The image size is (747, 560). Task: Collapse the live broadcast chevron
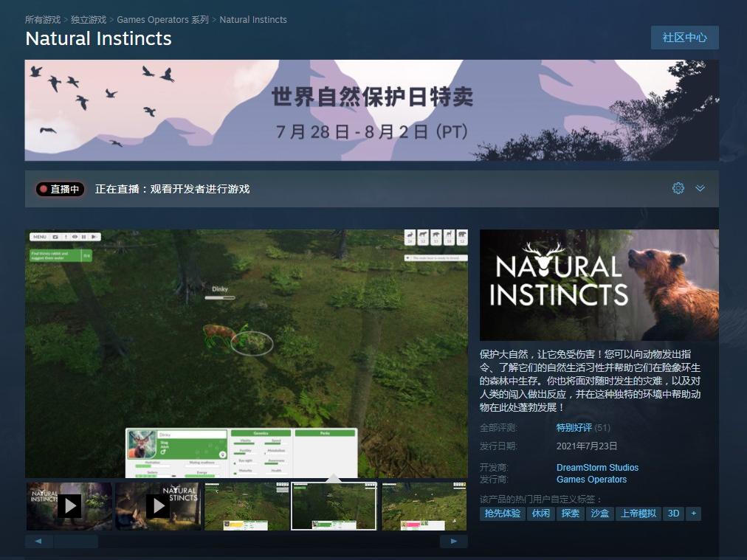pyautogui.click(x=700, y=188)
